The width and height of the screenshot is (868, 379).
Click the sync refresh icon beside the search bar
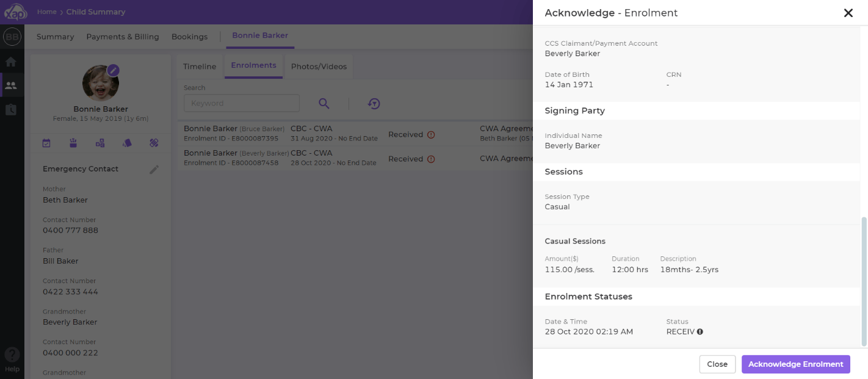[x=374, y=104]
